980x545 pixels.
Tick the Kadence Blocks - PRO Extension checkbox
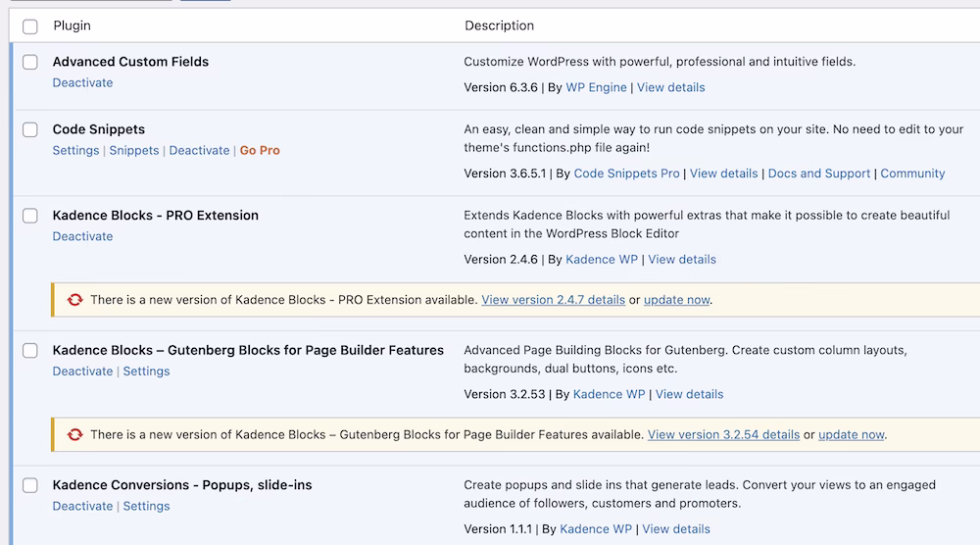30,216
